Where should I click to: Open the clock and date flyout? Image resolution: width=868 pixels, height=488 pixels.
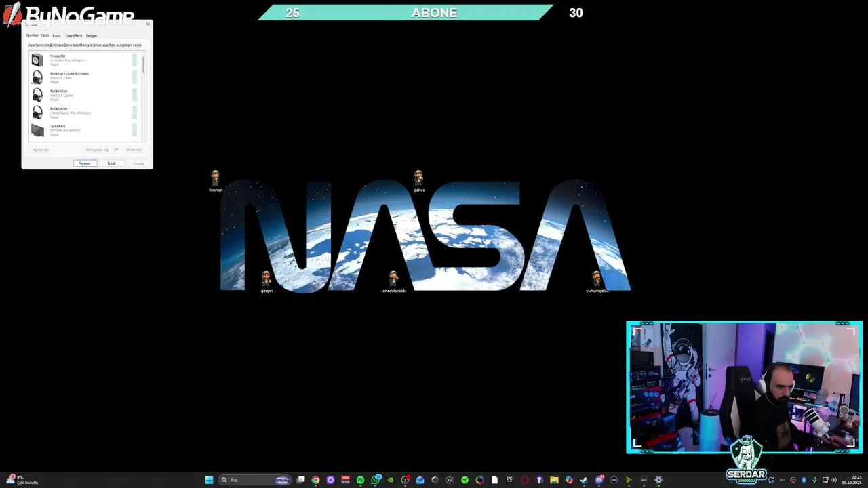pyautogui.click(x=852, y=480)
